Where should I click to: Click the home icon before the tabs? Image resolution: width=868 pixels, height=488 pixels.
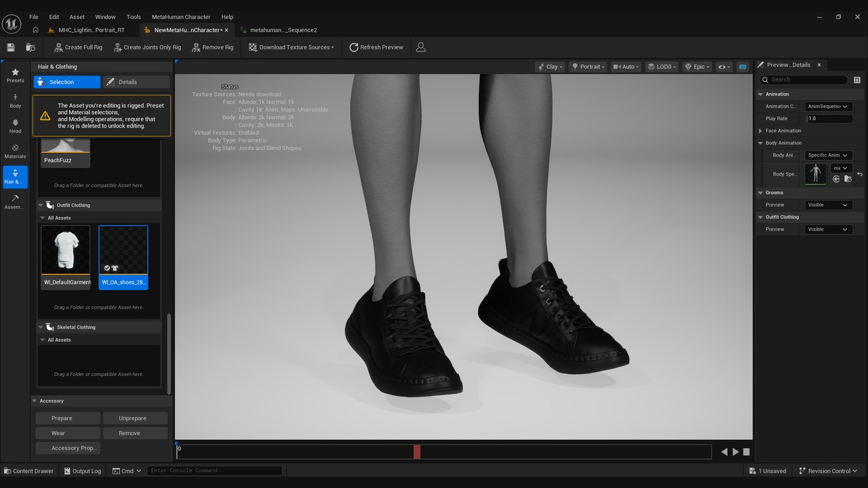[35, 30]
